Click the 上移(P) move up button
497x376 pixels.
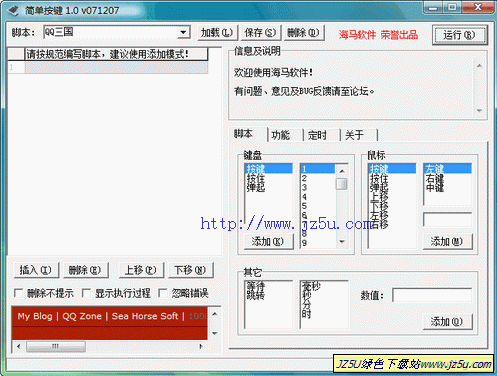pyautogui.click(x=141, y=270)
